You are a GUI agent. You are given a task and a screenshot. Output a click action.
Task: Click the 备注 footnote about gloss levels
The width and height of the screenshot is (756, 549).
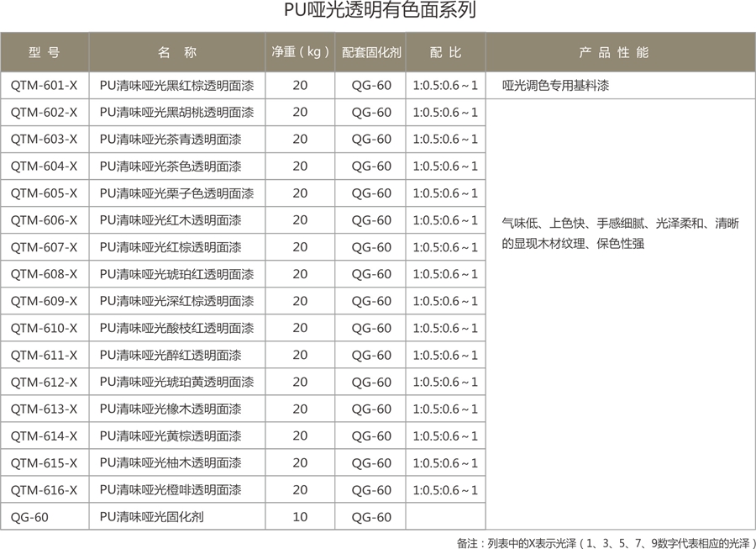605,542
